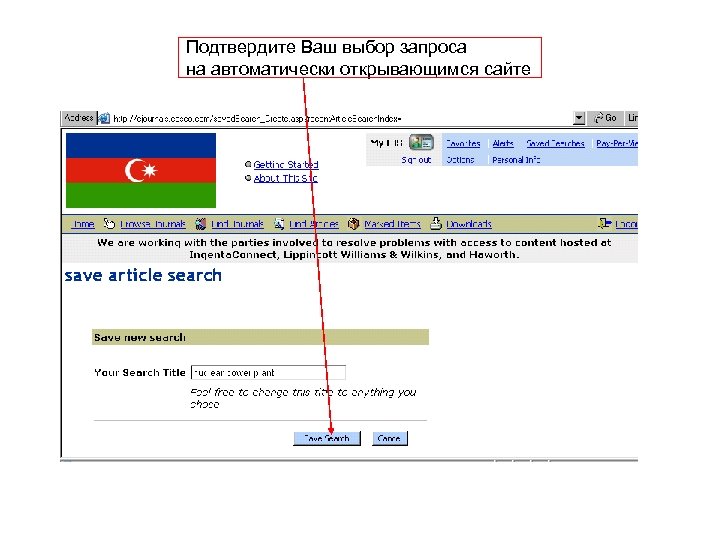Click the 'save article search' heading
720x540 pixels.
coord(143,276)
